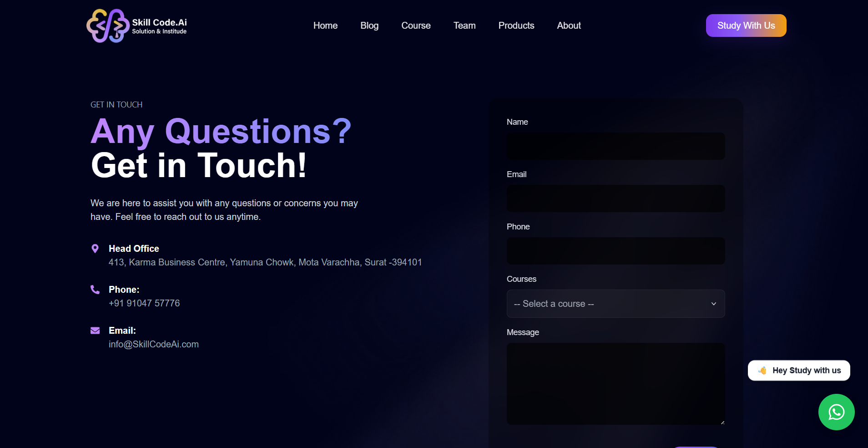Click the chevron arrow in course selector

tap(714, 304)
